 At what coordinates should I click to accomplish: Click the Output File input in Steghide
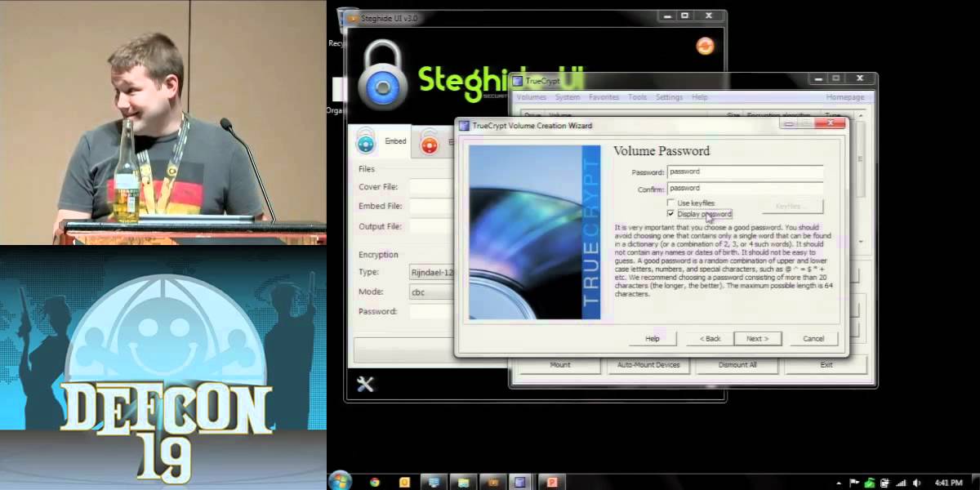pos(432,226)
